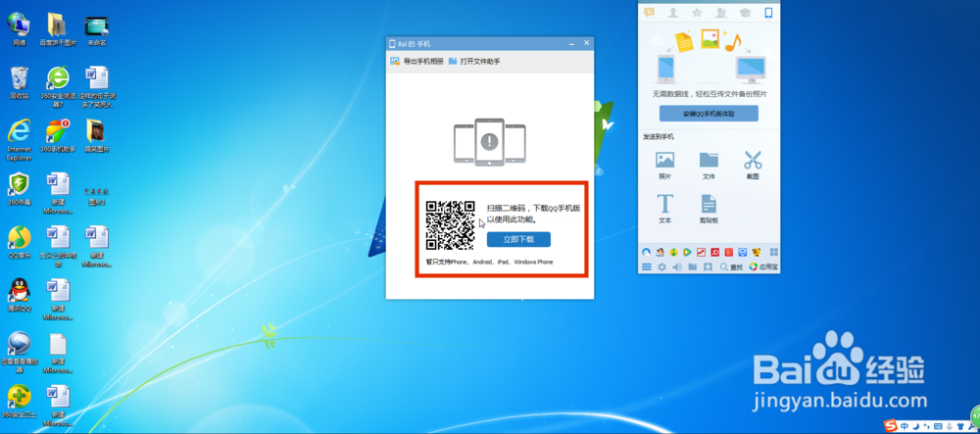Click the JD shopping app icon in QQ

pyautogui.click(x=715, y=253)
